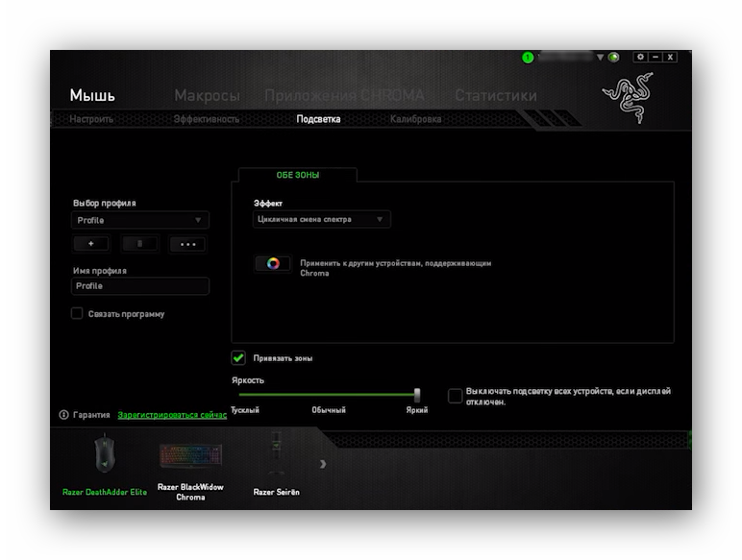
Task: Select the ОБЕ ЗОНЫ zone tab
Action: tap(298, 175)
